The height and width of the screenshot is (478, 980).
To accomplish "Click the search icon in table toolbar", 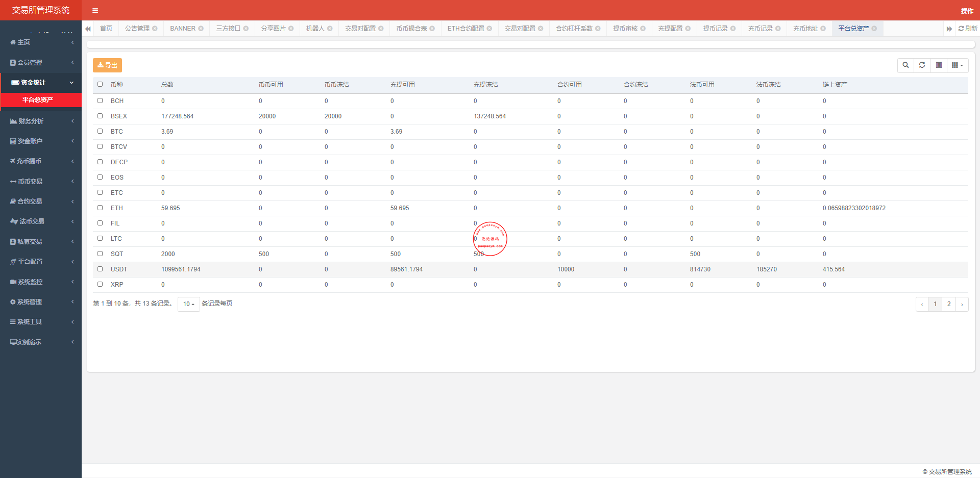I will tap(905, 65).
